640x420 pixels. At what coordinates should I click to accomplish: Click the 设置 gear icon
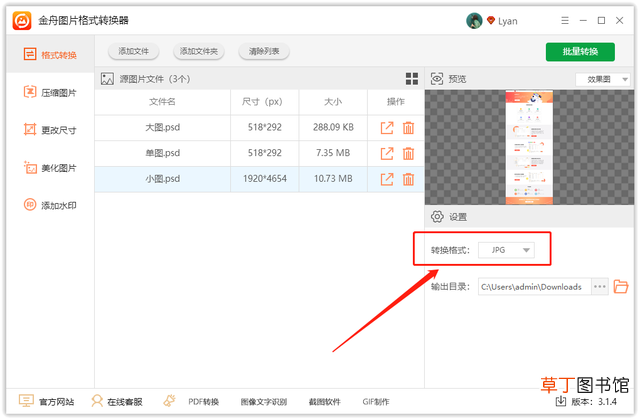[437, 217]
